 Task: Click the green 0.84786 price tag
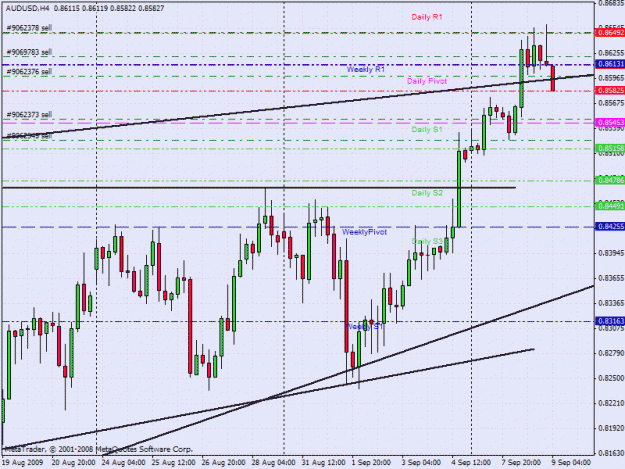point(609,181)
